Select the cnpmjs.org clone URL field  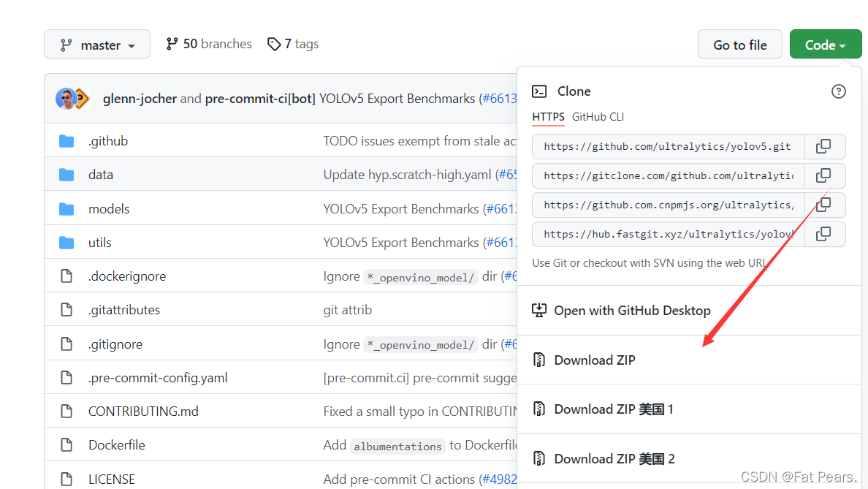pyautogui.click(x=668, y=205)
